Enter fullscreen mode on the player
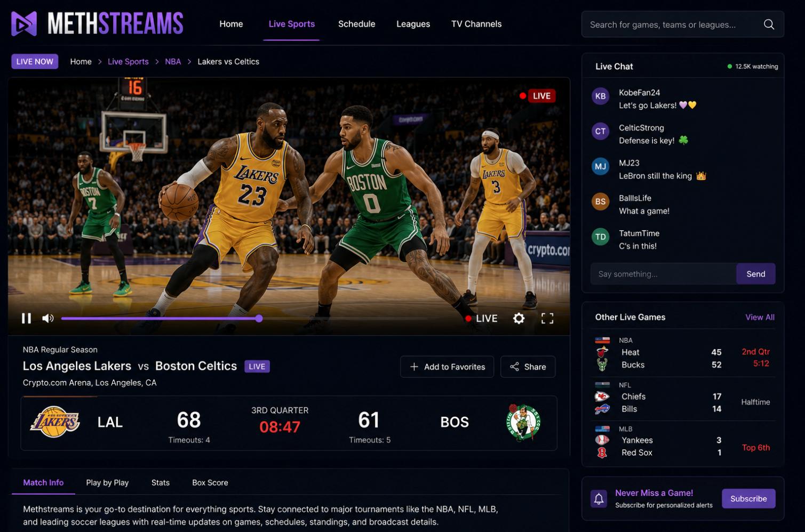805x532 pixels. (x=547, y=318)
